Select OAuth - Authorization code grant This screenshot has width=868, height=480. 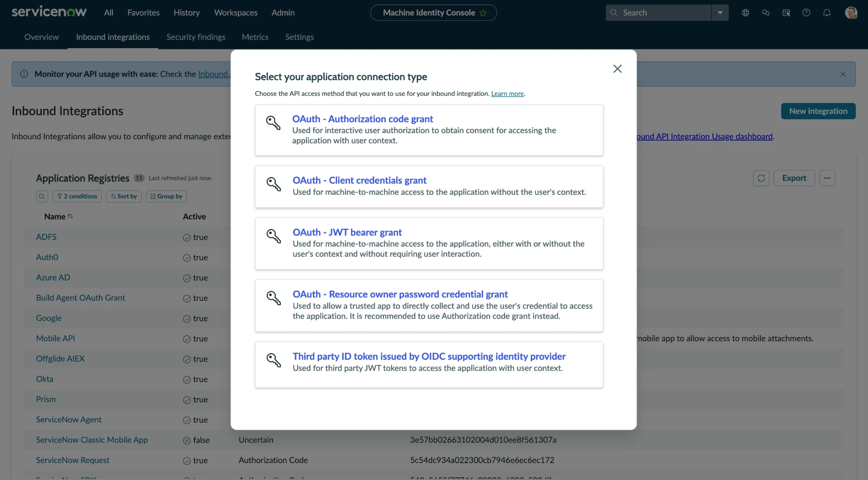click(429, 130)
